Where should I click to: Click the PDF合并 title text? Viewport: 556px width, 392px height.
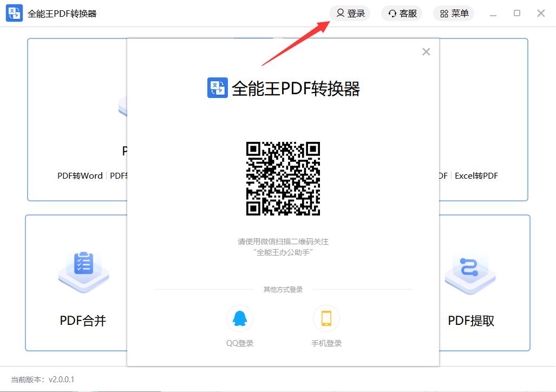click(x=83, y=321)
